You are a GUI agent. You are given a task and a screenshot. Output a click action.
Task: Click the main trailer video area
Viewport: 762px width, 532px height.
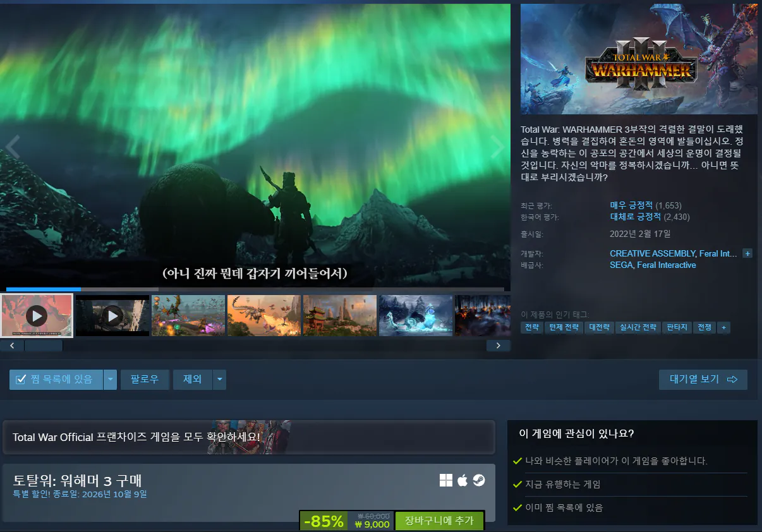(x=255, y=145)
